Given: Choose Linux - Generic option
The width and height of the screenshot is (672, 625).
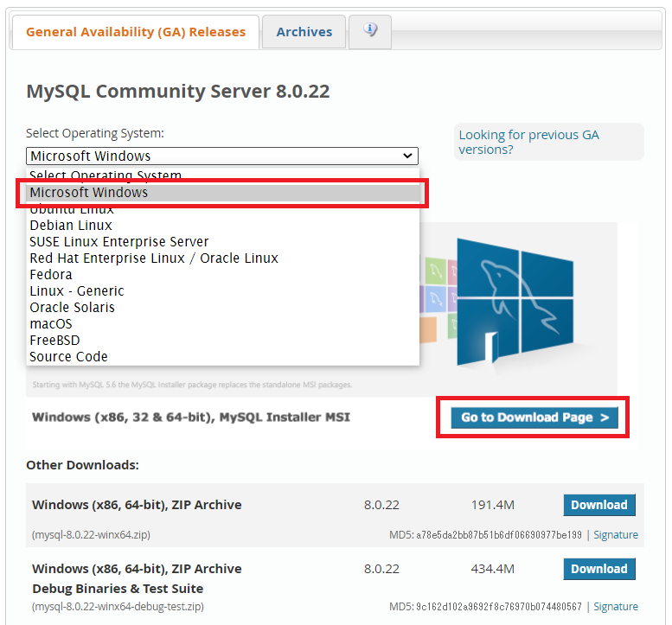Looking at the screenshot, I should [x=223, y=290].
